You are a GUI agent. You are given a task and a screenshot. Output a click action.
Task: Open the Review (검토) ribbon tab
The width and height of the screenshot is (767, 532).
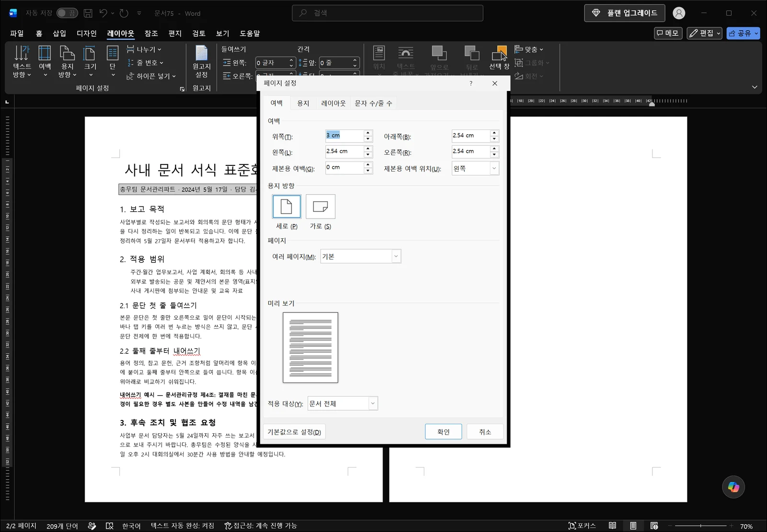[x=198, y=34]
